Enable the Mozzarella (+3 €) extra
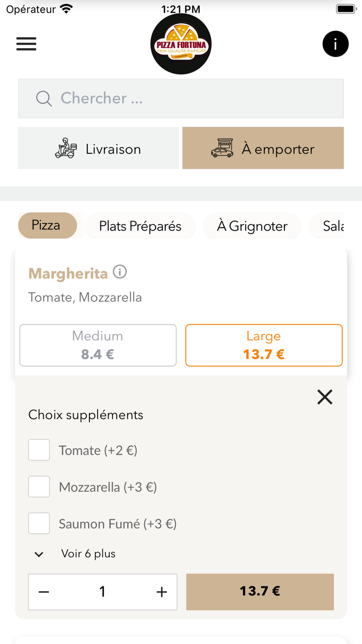 pos(39,486)
